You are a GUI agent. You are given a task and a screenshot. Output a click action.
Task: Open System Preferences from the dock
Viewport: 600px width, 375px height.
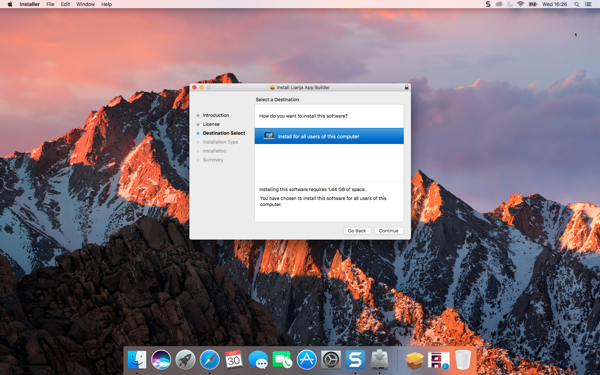click(331, 360)
